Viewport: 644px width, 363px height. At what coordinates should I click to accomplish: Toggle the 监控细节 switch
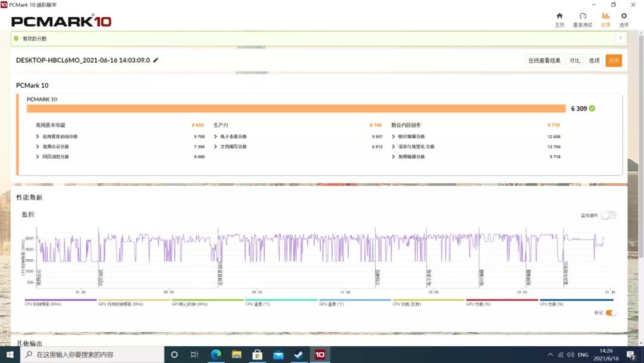click(608, 215)
